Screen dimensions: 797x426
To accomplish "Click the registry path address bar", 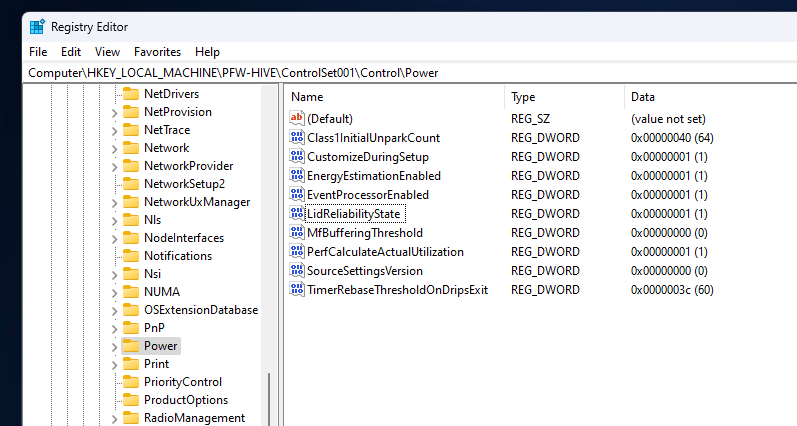I will click(x=411, y=73).
